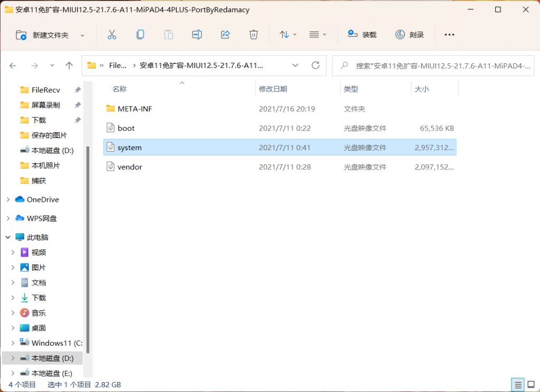Sort by the 修改日期 column header

pos(273,90)
